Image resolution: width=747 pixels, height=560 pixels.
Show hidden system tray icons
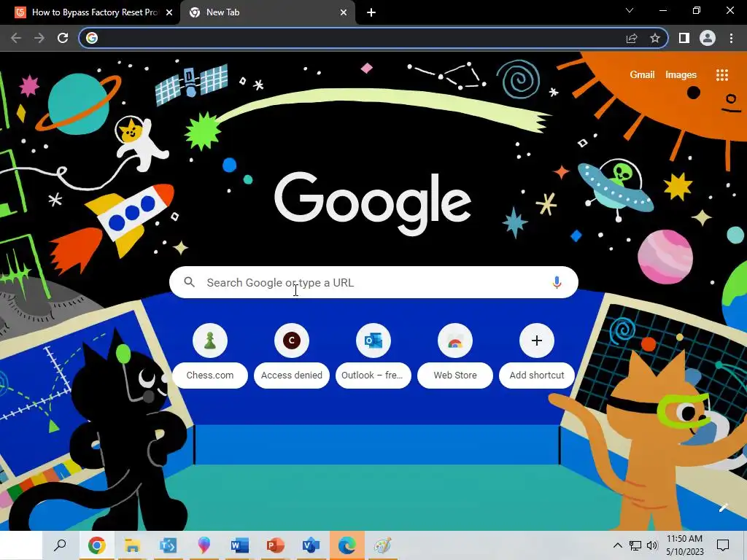(617, 545)
